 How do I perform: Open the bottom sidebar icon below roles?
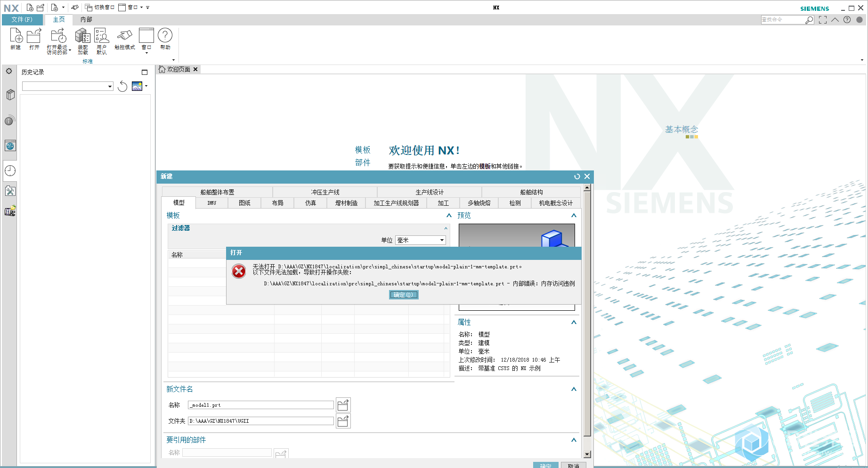(x=10, y=211)
